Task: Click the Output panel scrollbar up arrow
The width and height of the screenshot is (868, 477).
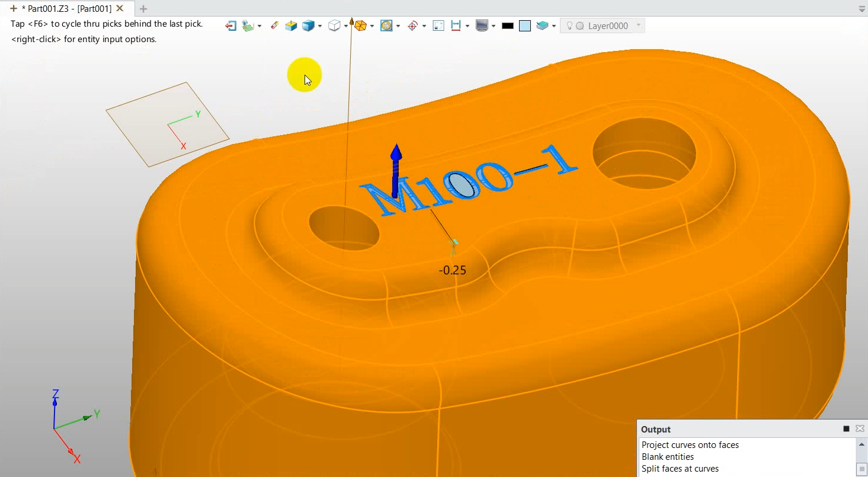Action: (x=862, y=444)
